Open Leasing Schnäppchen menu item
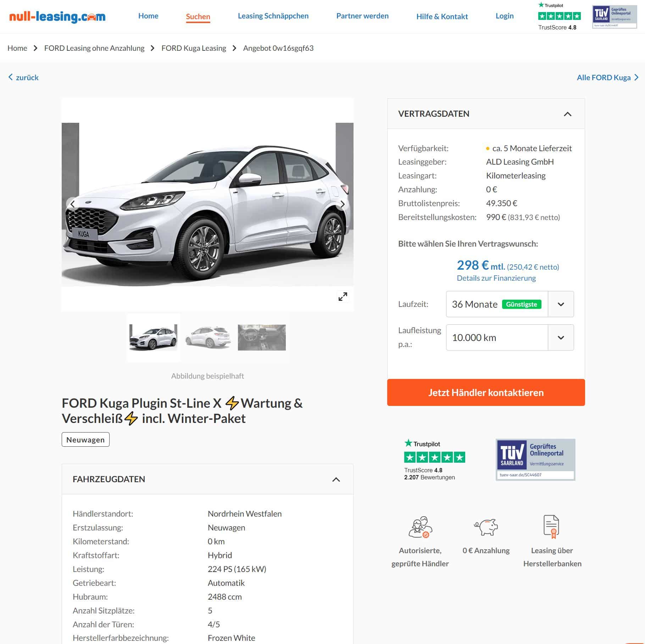The width and height of the screenshot is (645, 644). [x=273, y=16]
